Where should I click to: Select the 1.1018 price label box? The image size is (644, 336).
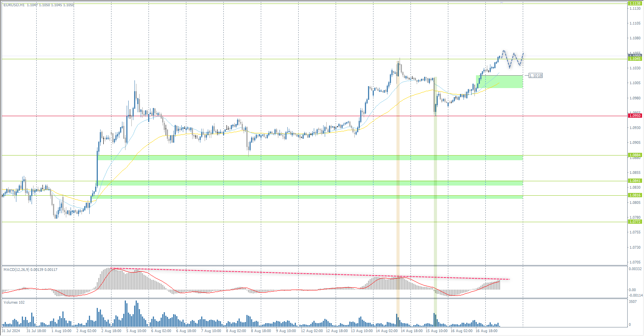coord(536,76)
